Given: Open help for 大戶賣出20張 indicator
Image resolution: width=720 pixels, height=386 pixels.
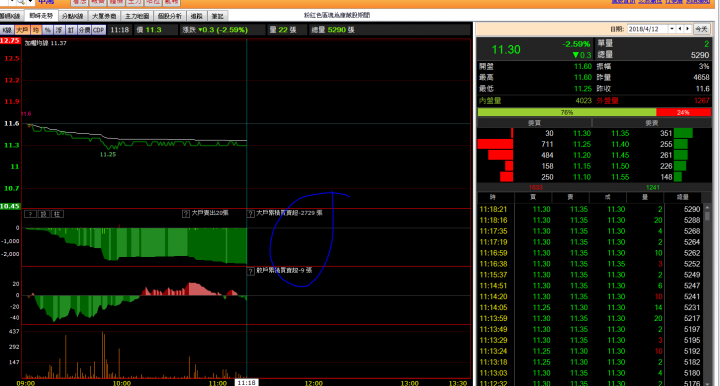Looking at the screenshot, I should pyautogui.click(x=186, y=214).
